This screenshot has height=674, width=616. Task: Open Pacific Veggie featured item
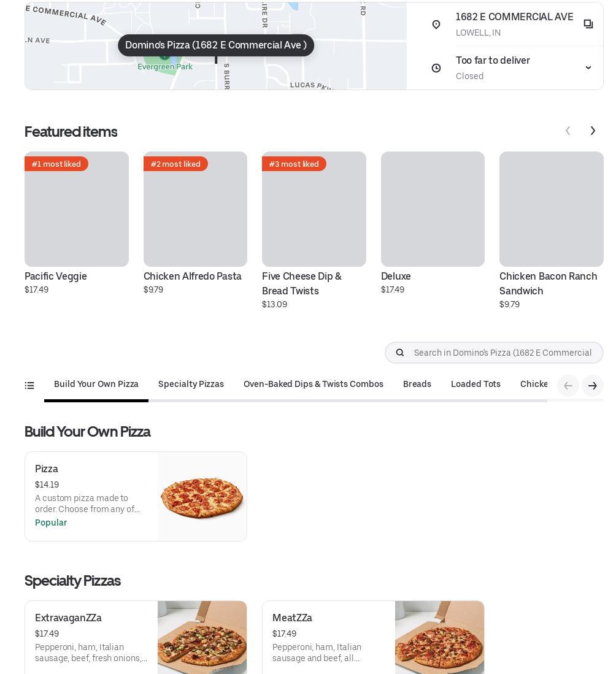(77, 210)
